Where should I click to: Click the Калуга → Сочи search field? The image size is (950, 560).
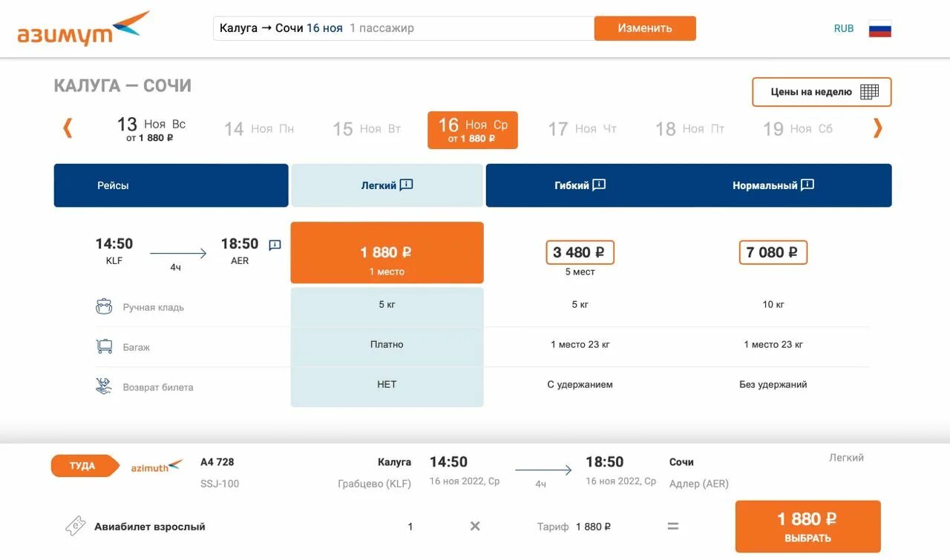coord(404,28)
